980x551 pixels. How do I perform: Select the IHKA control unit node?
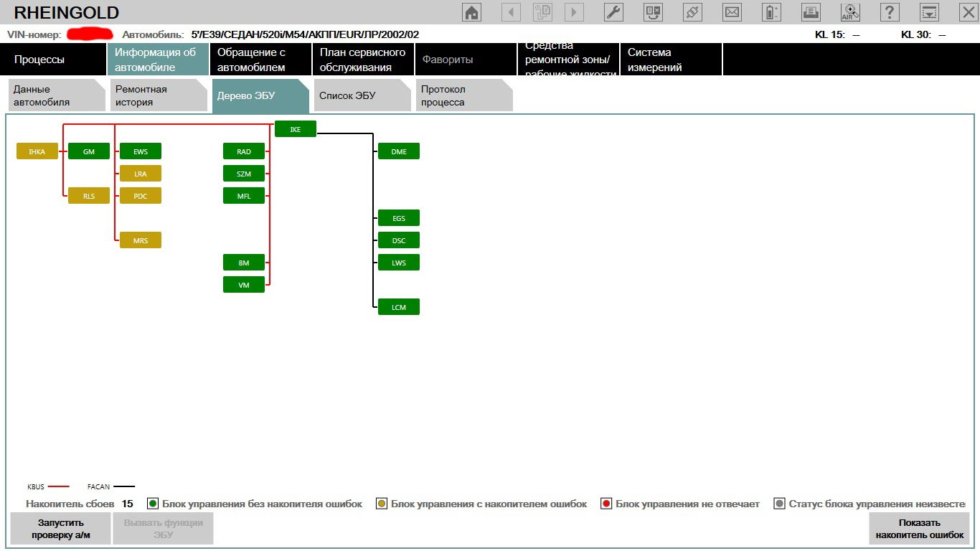pyautogui.click(x=37, y=151)
